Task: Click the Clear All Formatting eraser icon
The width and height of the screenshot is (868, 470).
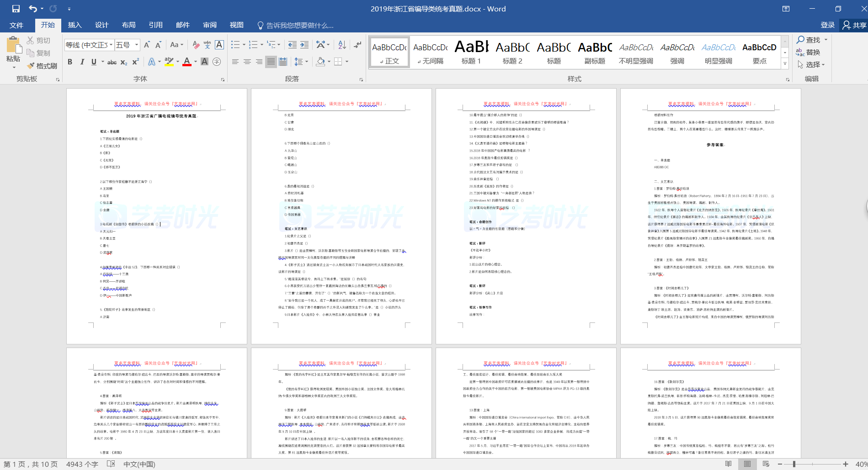Action: (x=196, y=45)
